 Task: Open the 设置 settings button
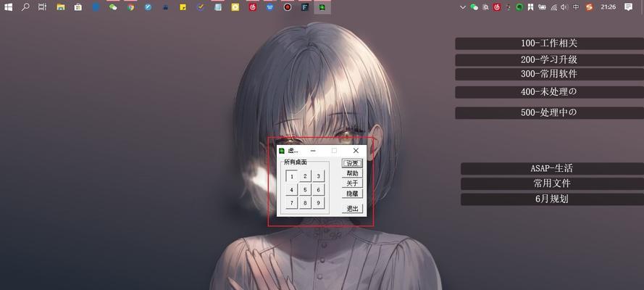[352, 163]
